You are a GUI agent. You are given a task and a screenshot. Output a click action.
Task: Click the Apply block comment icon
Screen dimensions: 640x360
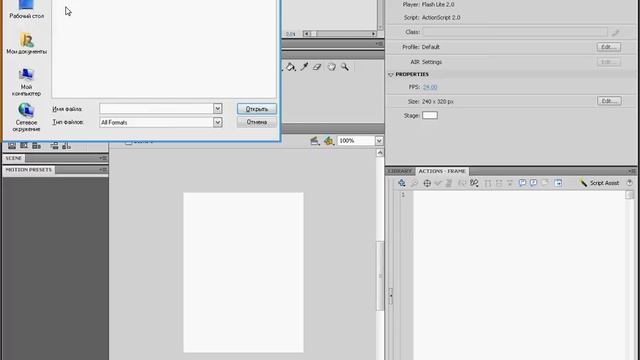tap(522, 183)
